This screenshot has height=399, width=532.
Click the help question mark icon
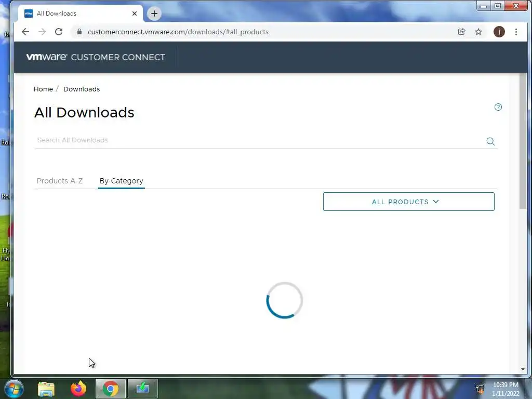[498, 107]
